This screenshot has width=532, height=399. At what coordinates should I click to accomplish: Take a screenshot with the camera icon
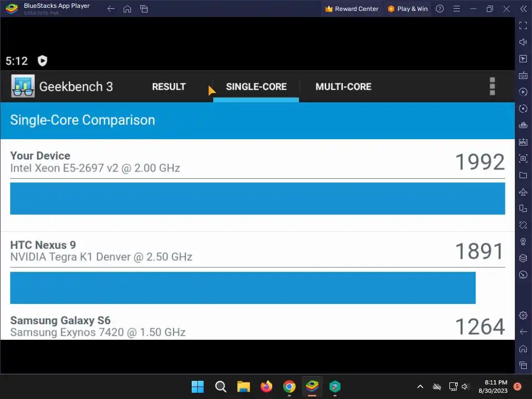pyautogui.click(x=523, y=158)
